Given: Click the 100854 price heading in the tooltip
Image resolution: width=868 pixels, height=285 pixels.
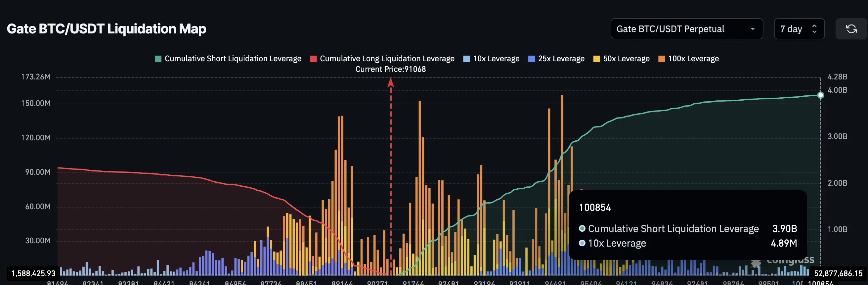Looking at the screenshot, I should click(x=595, y=208).
